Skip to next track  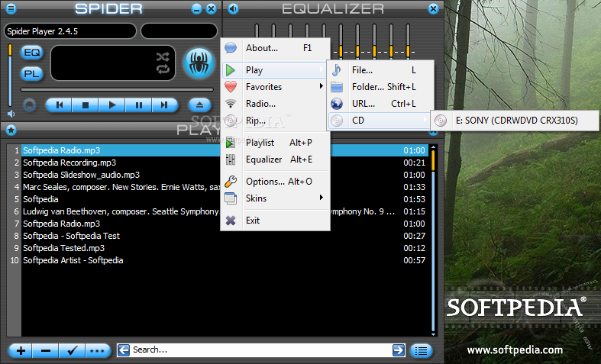point(165,105)
